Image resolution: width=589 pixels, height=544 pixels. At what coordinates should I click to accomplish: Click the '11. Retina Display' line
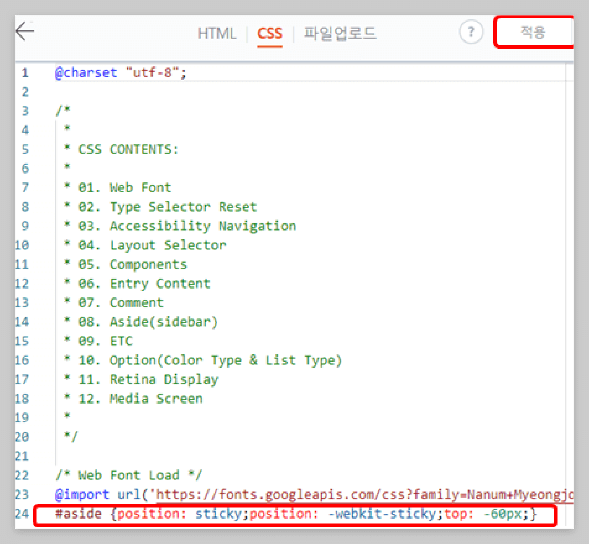pos(141,379)
